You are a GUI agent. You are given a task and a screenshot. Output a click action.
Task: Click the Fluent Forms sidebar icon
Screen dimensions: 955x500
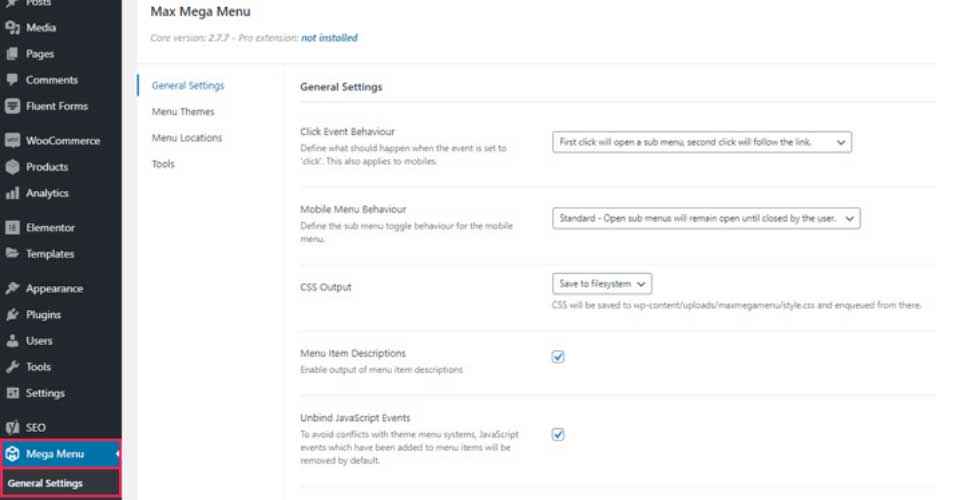13,106
